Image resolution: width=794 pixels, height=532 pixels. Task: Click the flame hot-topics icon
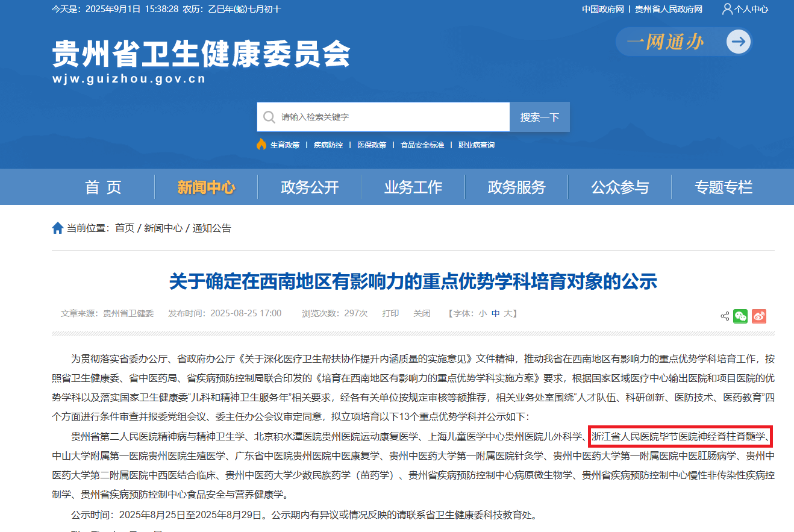point(261,145)
